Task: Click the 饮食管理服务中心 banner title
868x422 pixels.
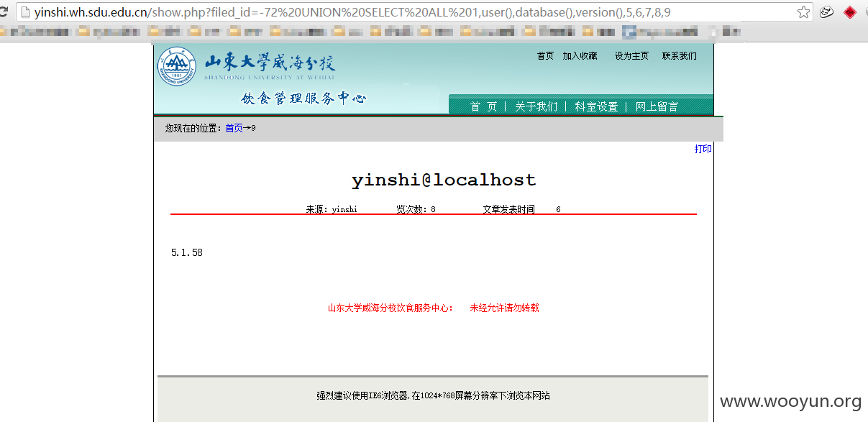Action: (303, 98)
